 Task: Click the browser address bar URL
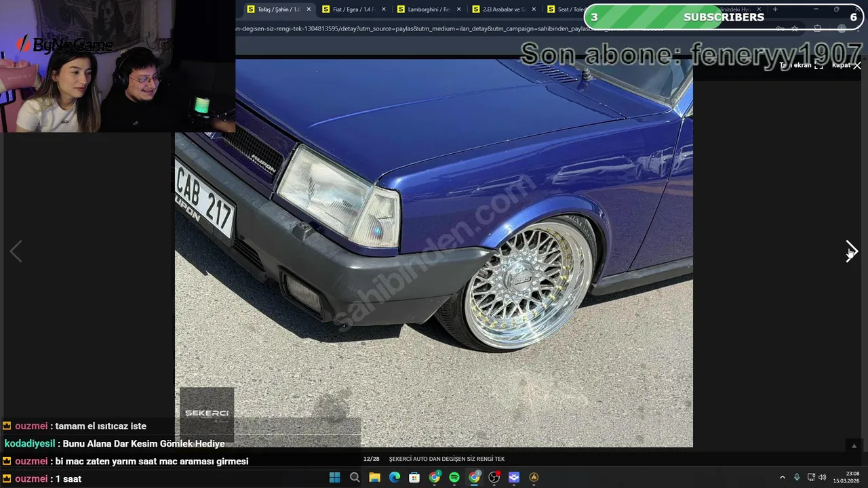point(448,28)
